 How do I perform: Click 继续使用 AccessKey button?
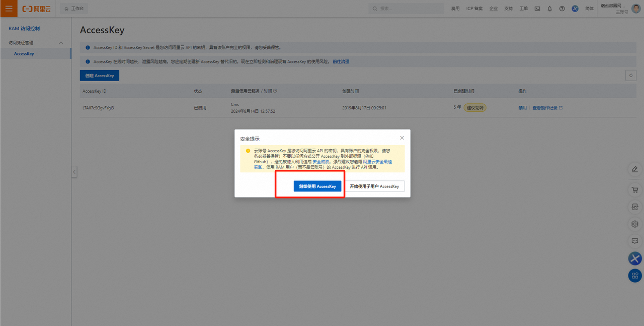click(317, 186)
